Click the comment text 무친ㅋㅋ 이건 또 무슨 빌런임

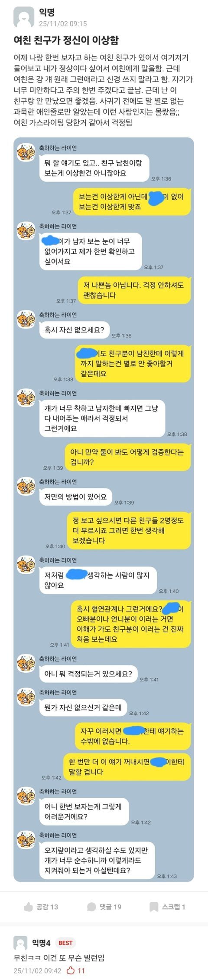click(59, 958)
